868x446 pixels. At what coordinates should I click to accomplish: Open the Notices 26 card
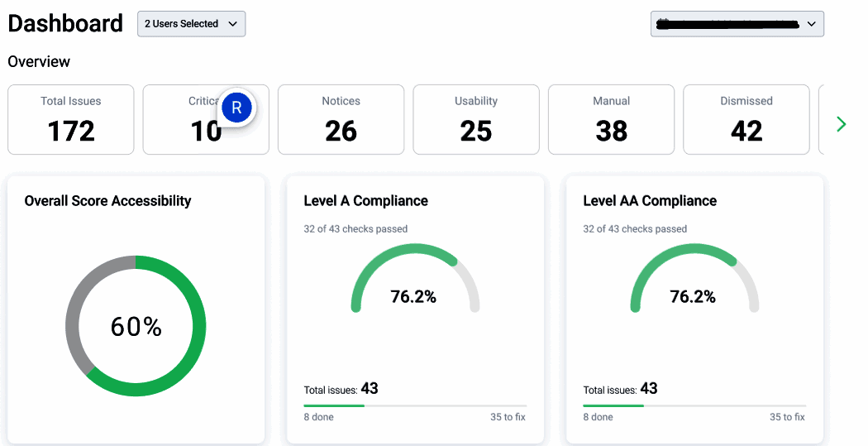[341, 120]
